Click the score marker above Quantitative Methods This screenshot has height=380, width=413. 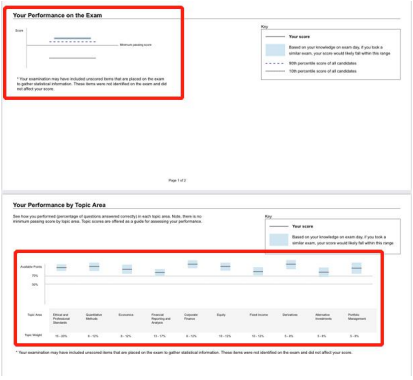(x=94, y=266)
